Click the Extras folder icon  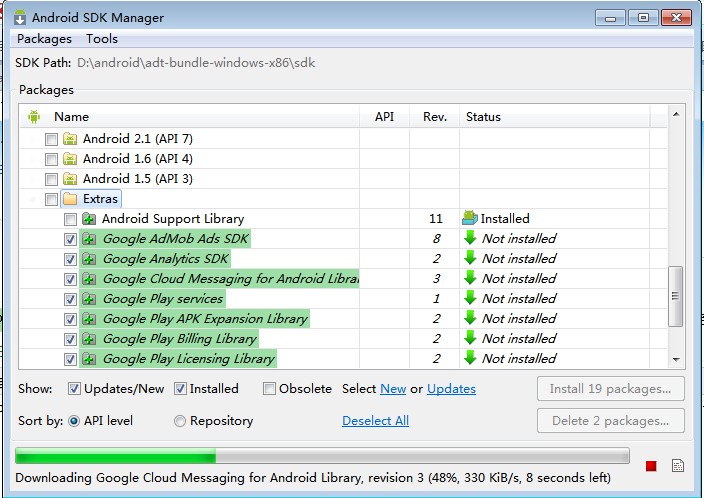70,198
